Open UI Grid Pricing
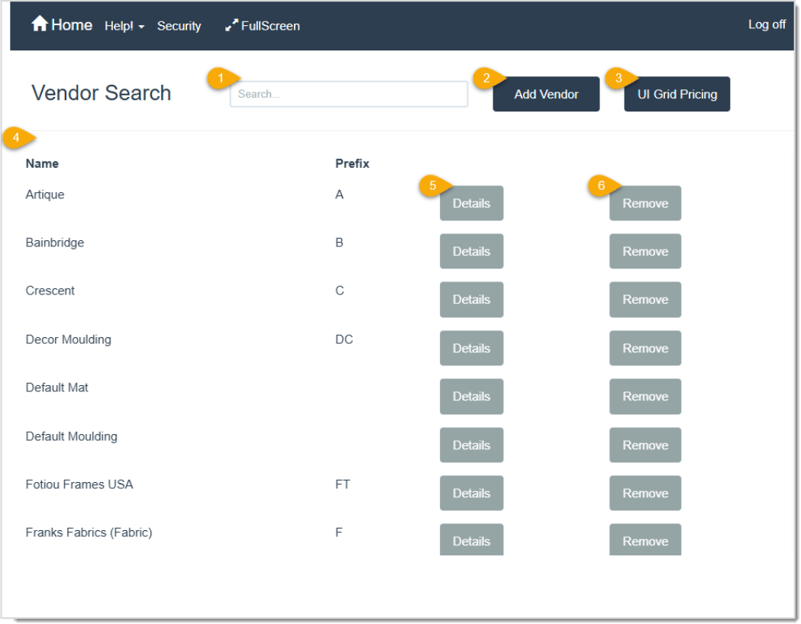The height and width of the screenshot is (624, 801). click(677, 93)
